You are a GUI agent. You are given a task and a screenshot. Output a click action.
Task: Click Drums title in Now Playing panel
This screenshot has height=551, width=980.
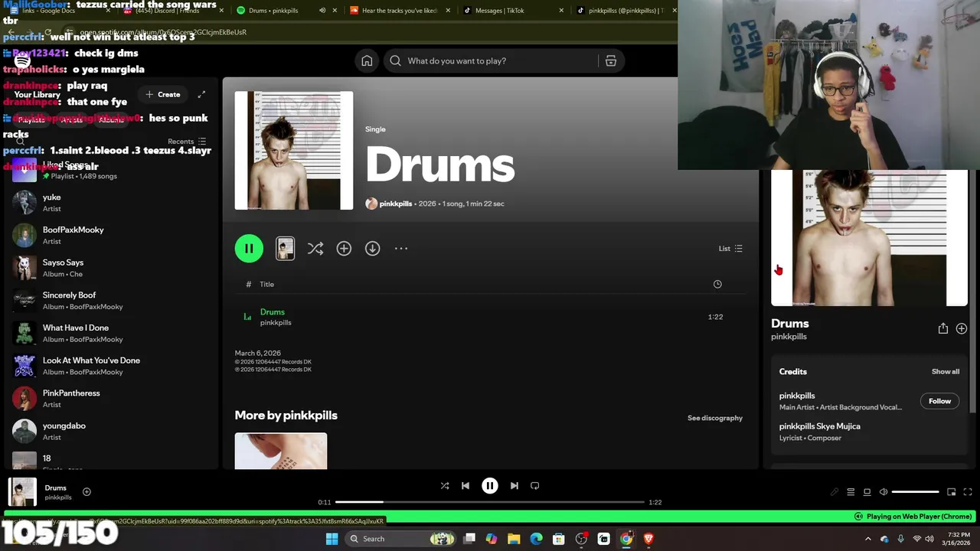click(x=790, y=324)
